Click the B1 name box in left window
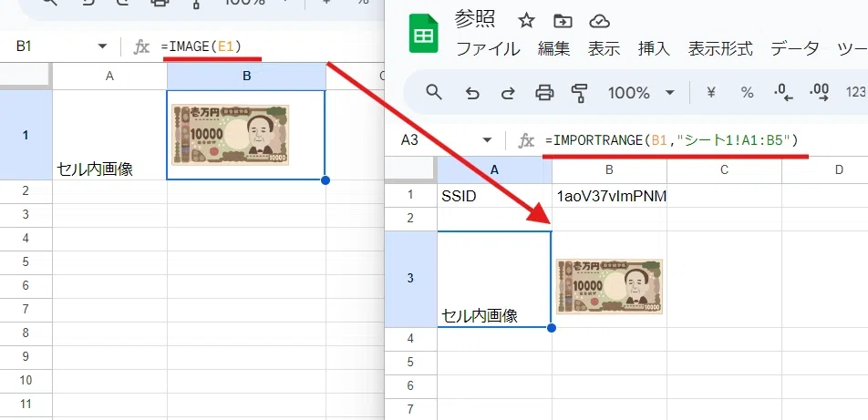Viewport: 868px width, 420px height. tap(24, 46)
